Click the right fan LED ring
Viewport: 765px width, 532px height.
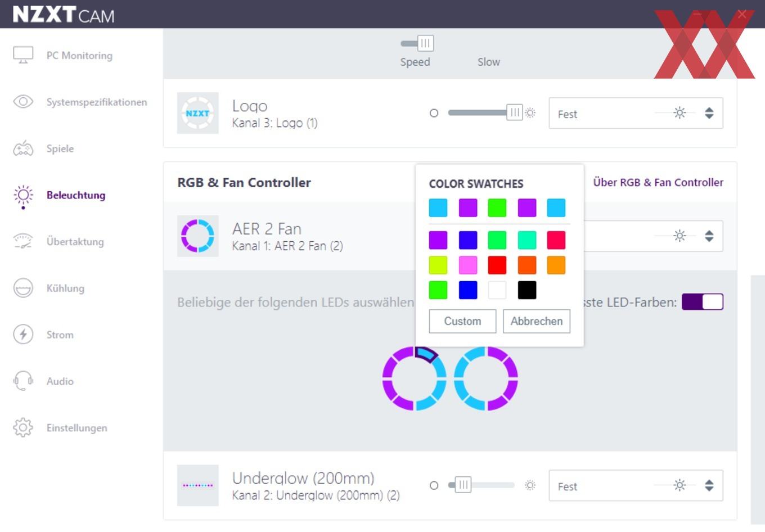click(x=486, y=378)
